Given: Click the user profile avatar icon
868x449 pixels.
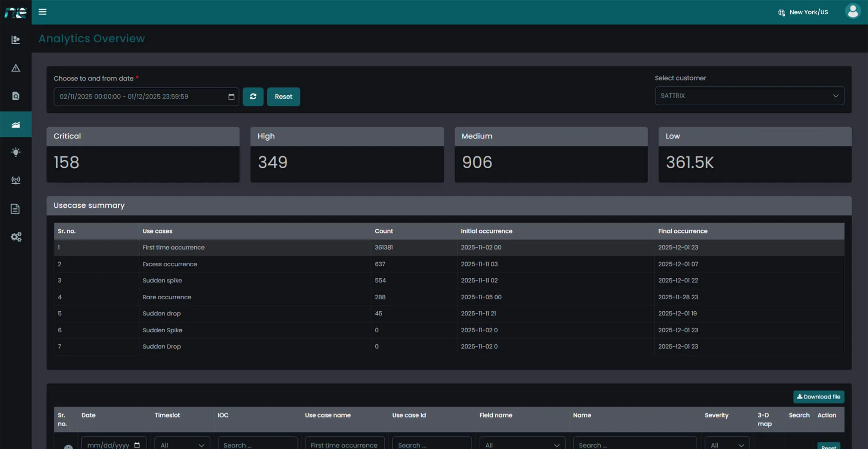Looking at the screenshot, I should coord(853,11).
